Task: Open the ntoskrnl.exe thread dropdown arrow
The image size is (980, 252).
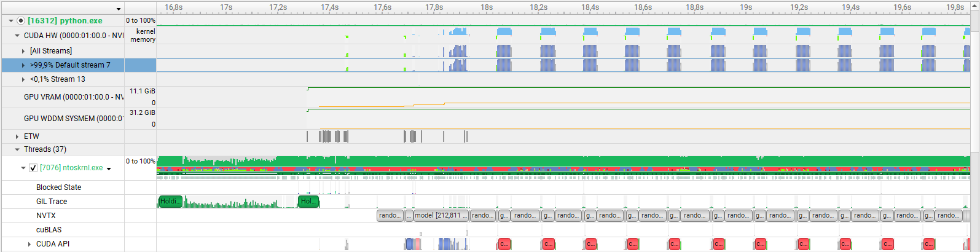Action: click(109, 168)
